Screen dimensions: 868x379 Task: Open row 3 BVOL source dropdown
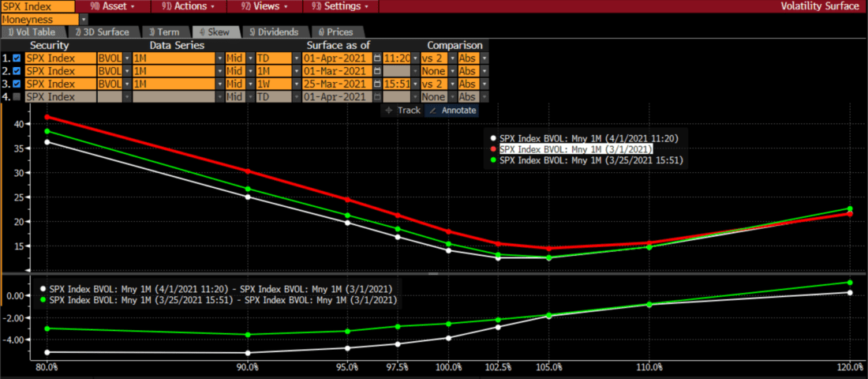click(x=127, y=84)
